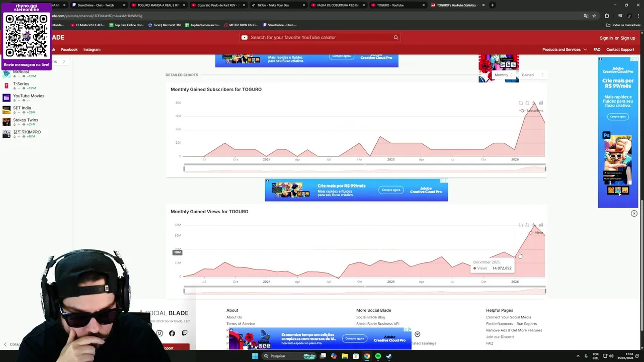Open the Instagram footer icon
Viewport: 644px width, 362px height.
click(x=159, y=333)
